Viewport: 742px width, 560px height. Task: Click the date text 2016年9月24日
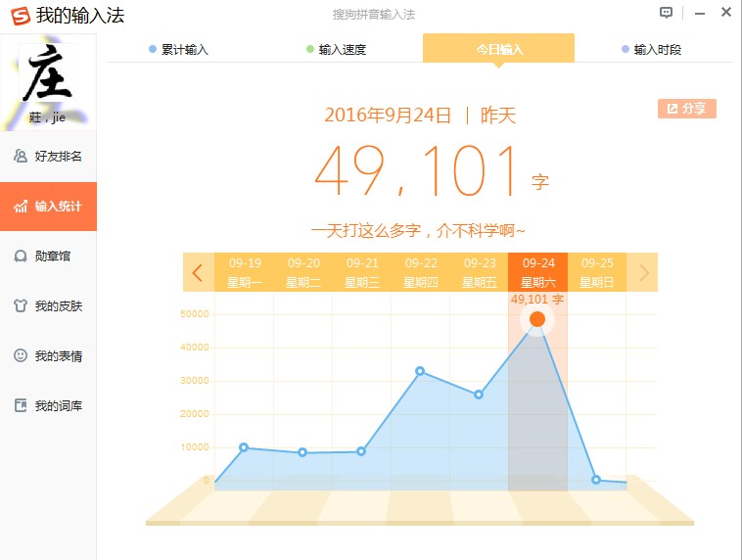point(388,115)
